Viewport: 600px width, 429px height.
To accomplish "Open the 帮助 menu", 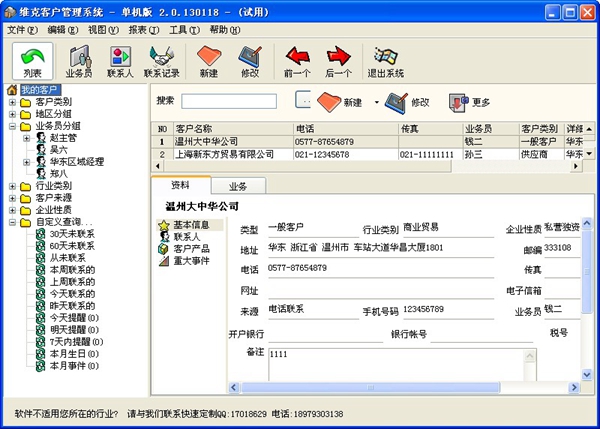I will pos(225,30).
